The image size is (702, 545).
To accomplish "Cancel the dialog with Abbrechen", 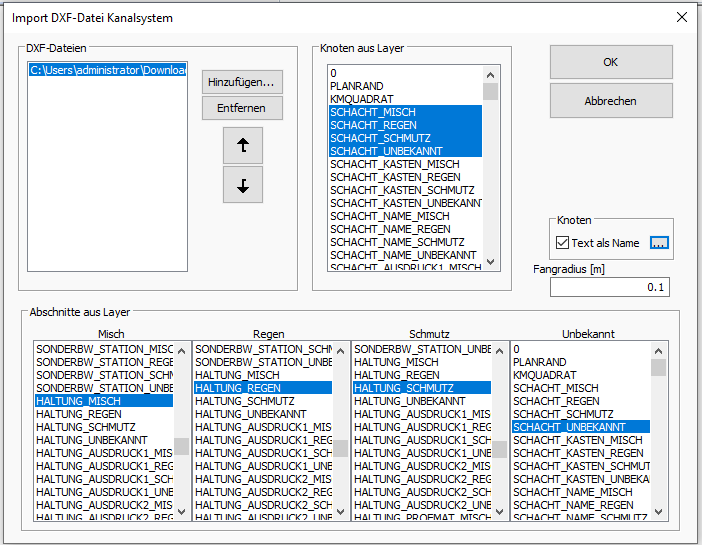I will click(610, 101).
